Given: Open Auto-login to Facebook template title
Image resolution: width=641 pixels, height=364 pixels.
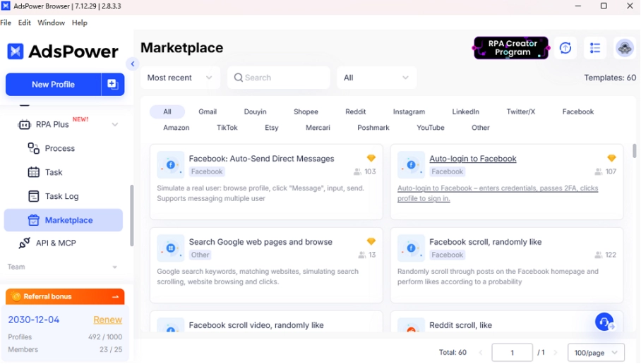Looking at the screenshot, I should tap(472, 159).
